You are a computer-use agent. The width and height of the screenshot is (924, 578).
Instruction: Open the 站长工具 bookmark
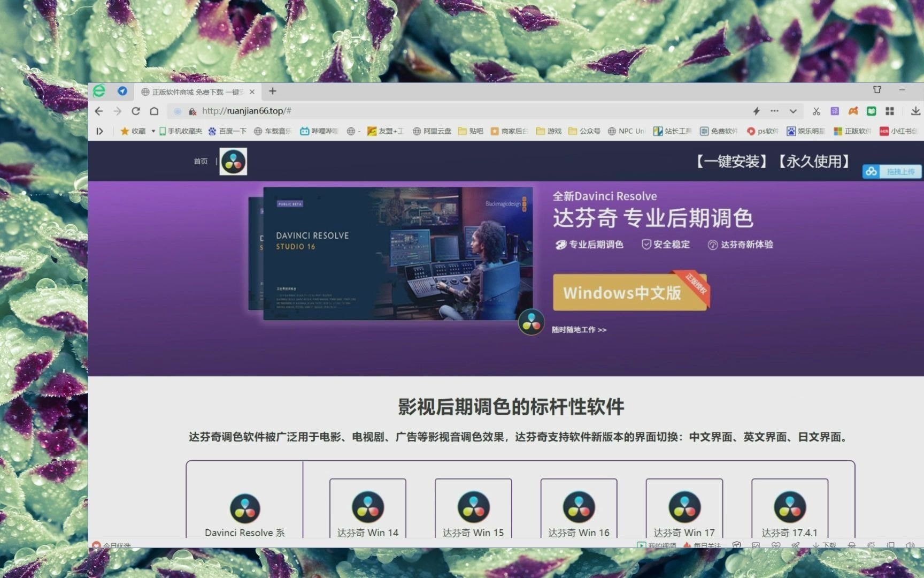click(673, 131)
